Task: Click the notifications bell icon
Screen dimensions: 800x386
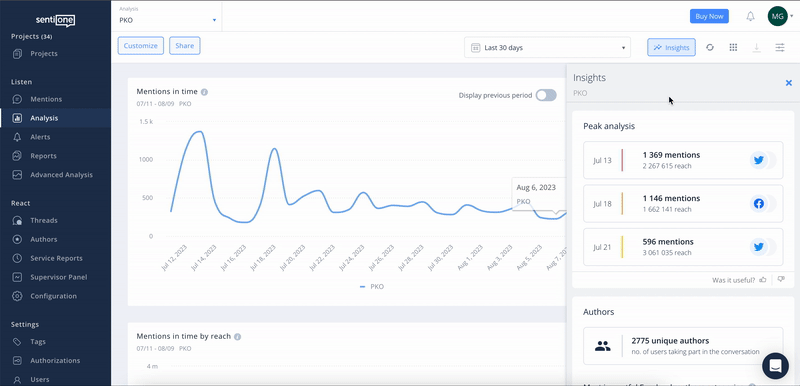Action: click(x=750, y=16)
